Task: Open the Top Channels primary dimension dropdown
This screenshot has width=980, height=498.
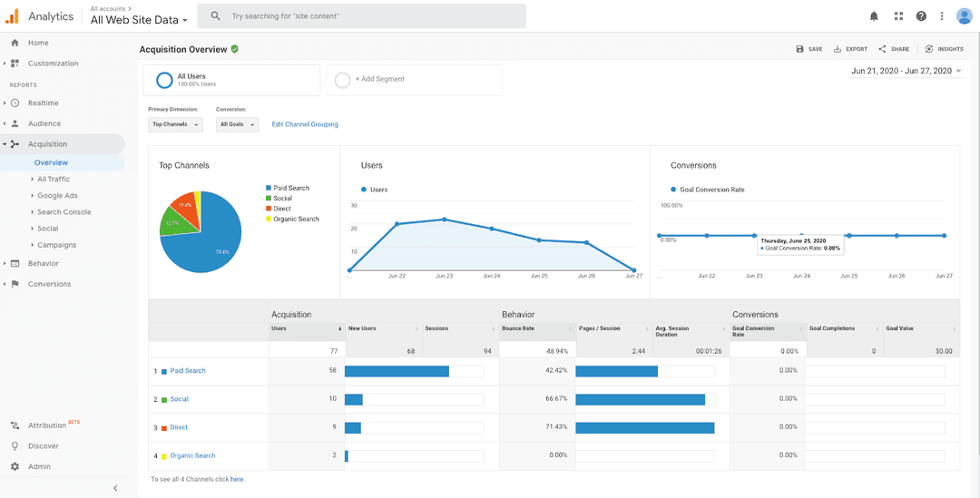Action: click(x=176, y=124)
